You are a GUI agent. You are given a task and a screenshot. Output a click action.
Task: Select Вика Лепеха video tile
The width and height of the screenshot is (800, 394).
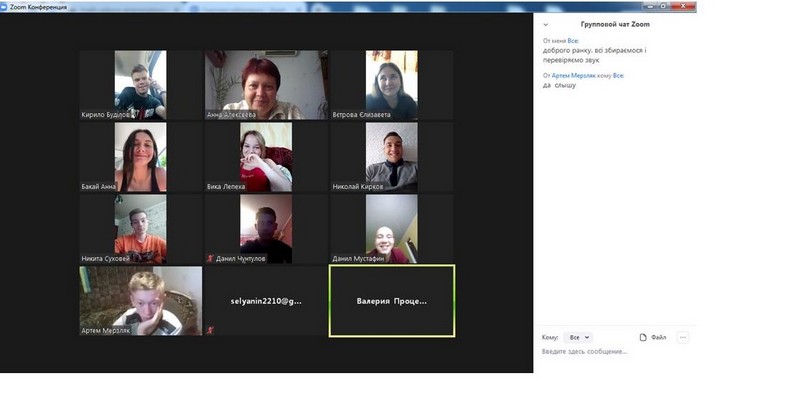(266, 157)
